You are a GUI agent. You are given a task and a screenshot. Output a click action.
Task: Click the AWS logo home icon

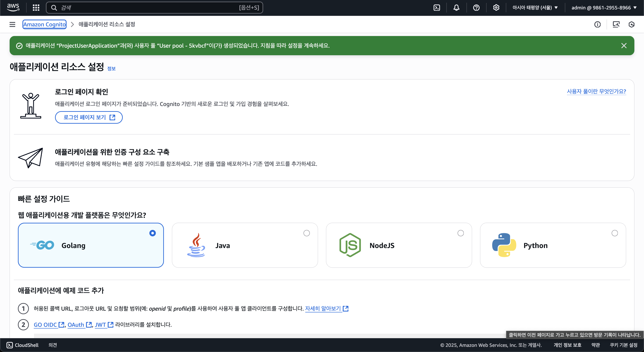click(13, 8)
